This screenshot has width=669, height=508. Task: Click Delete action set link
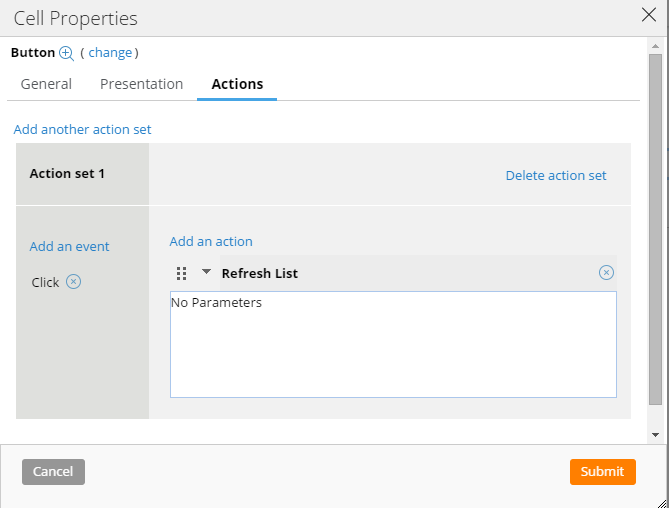coord(556,175)
